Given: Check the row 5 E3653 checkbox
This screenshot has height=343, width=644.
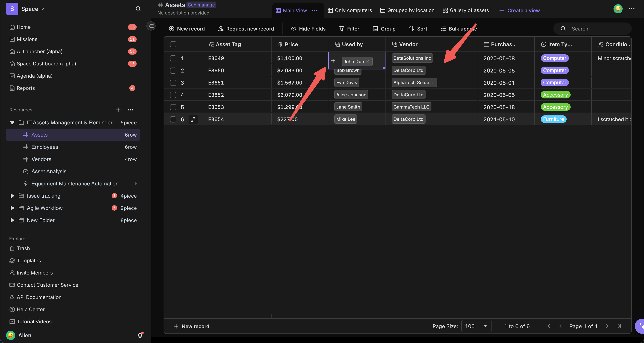Looking at the screenshot, I should click(173, 107).
